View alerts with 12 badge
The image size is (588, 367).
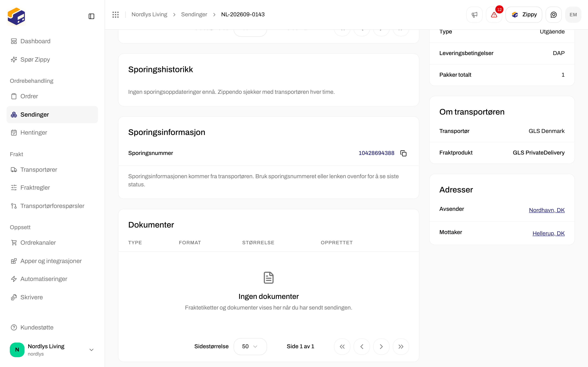[x=494, y=14]
